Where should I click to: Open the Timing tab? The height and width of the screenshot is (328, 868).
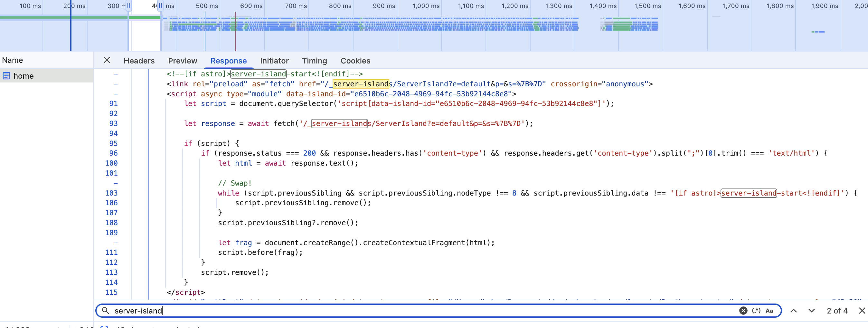(x=314, y=61)
